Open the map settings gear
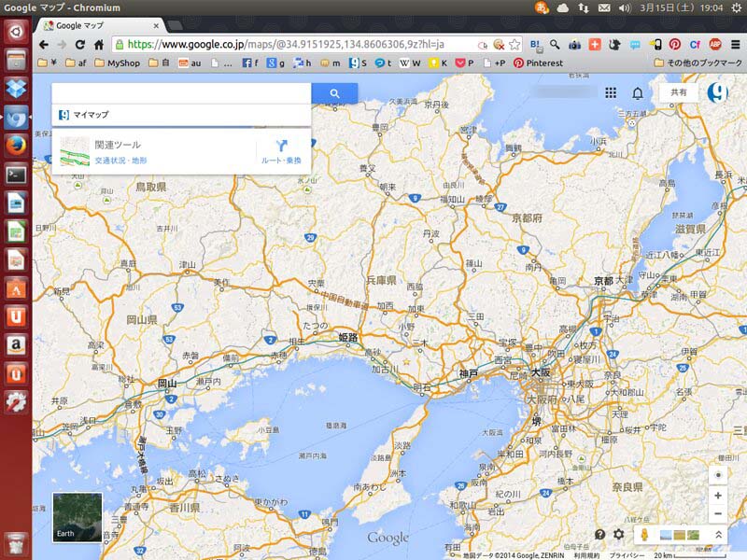This screenshot has width=747, height=560. click(x=618, y=535)
